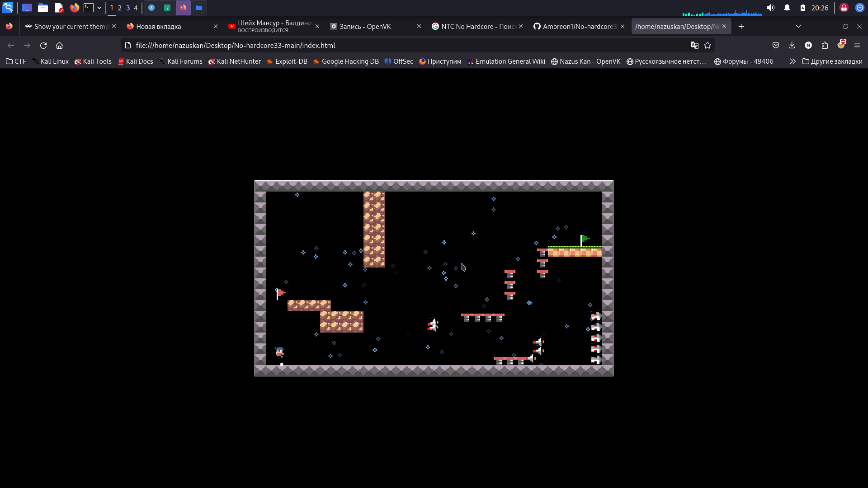The height and width of the screenshot is (488, 868).
Task: Reload the current page
Action: [x=43, y=45]
